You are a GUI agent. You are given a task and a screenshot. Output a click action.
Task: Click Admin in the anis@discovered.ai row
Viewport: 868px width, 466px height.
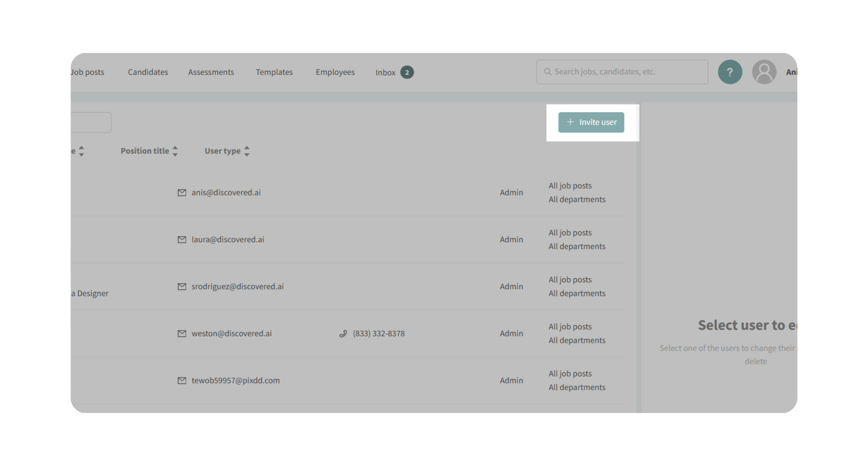click(x=511, y=193)
